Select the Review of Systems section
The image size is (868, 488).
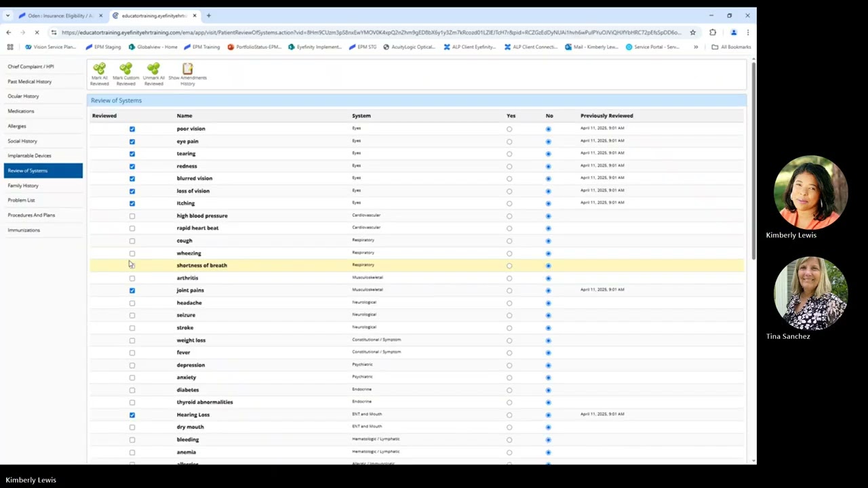tap(43, 171)
